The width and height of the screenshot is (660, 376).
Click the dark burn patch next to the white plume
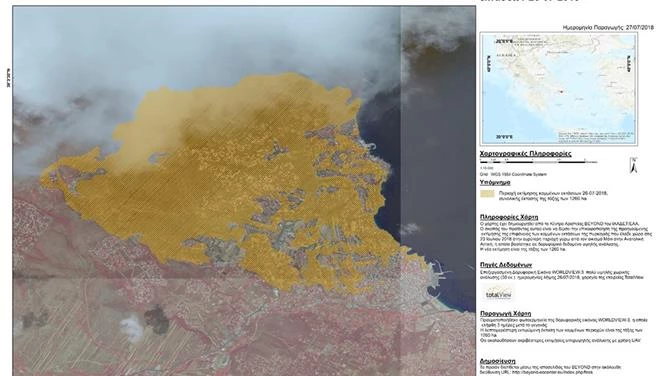(x=157, y=319)
